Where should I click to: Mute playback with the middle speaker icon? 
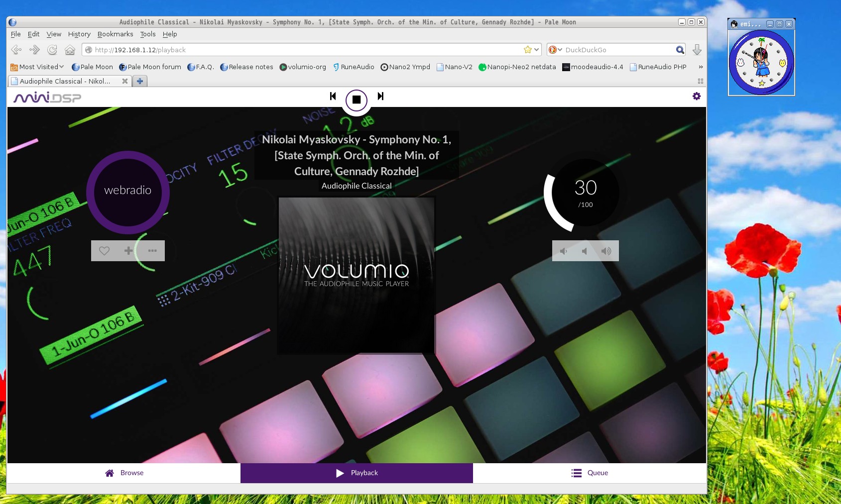[x=585, y=251]
